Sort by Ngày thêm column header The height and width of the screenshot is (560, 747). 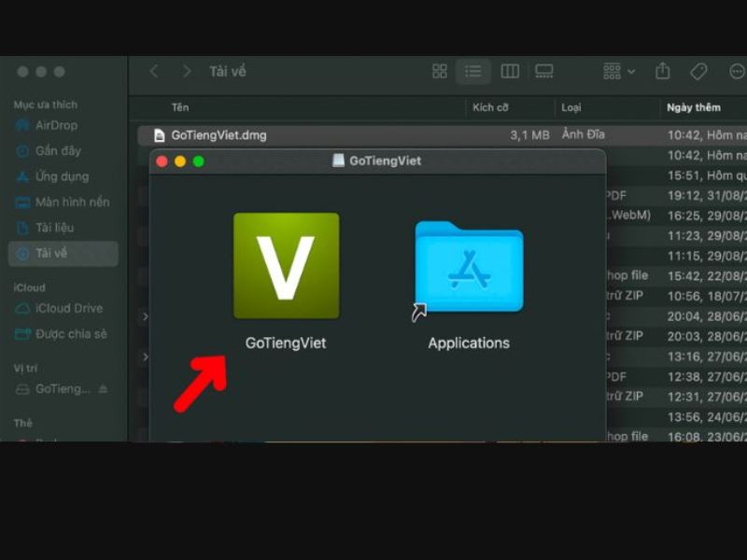pyautogui.click(x=694, y=107)
